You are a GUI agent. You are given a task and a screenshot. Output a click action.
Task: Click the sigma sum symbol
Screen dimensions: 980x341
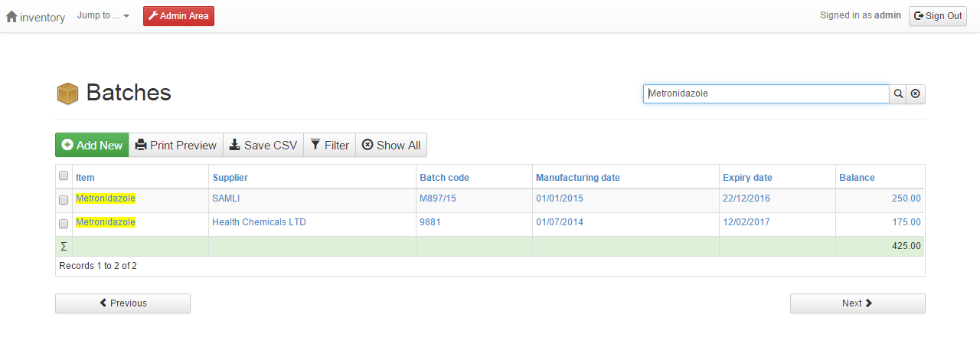64,246
